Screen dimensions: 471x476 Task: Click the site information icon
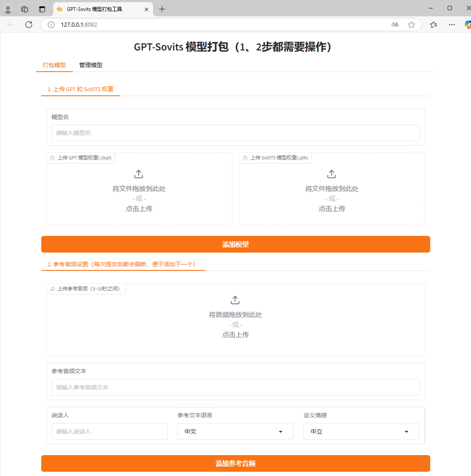[x=51, y=25]
